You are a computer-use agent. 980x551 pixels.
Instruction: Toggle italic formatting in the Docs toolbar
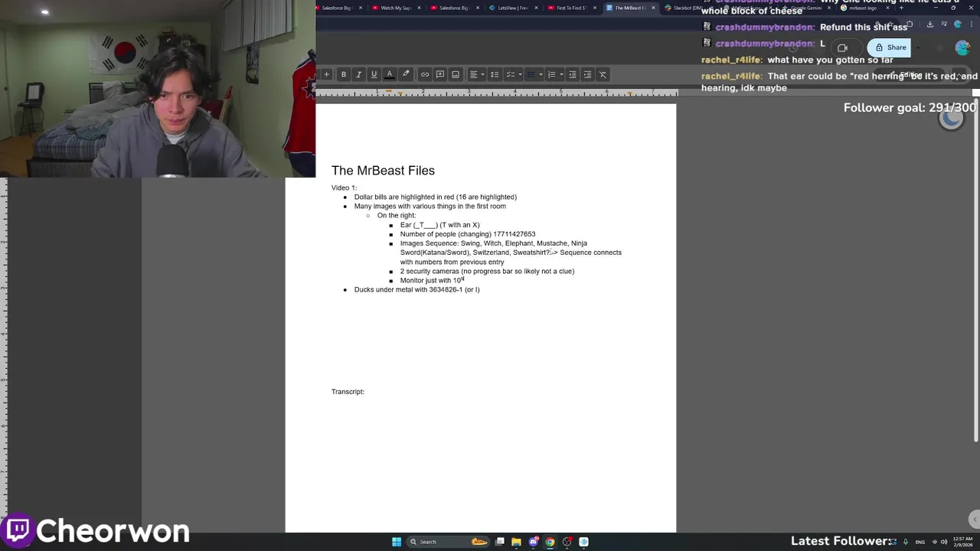coord(358,74)
